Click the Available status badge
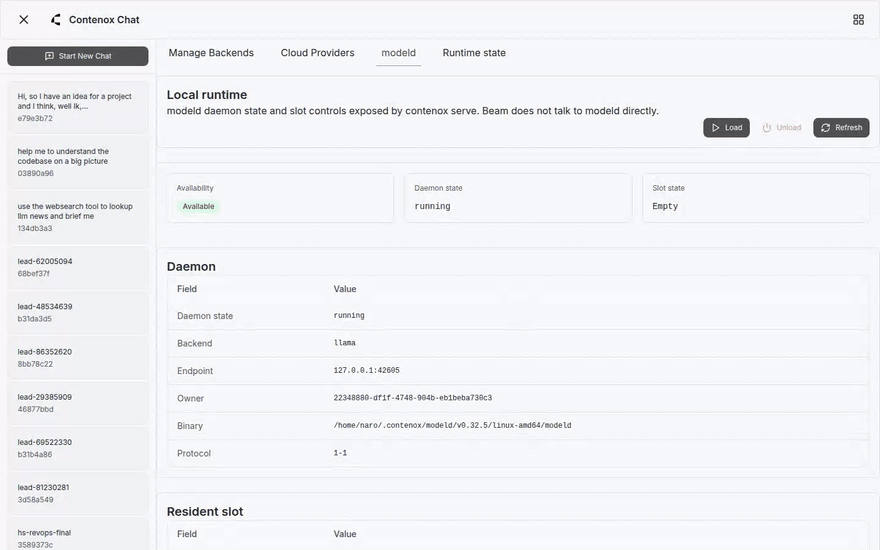 click(x=198, y=207)
